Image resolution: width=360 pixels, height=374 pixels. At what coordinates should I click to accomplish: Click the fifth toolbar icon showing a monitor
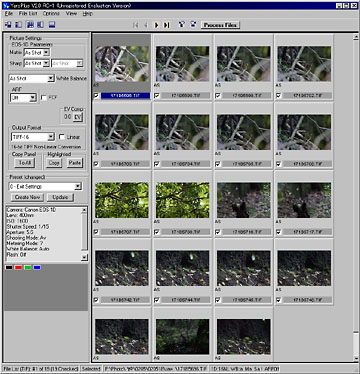coord(52,25)
